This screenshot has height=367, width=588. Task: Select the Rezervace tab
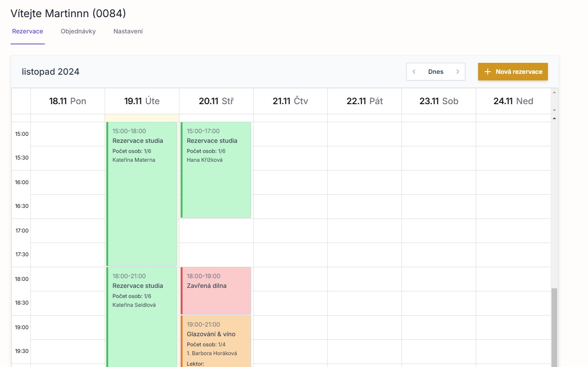28,31
